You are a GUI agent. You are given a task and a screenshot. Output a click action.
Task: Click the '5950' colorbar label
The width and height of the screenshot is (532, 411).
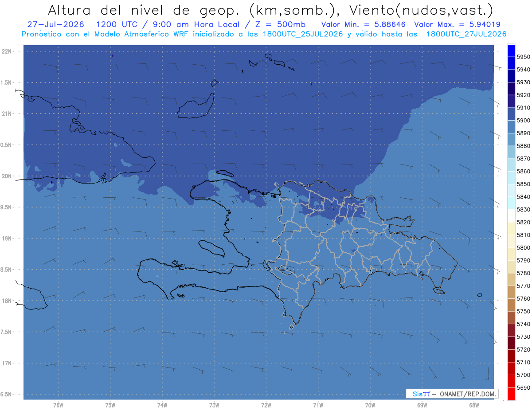click(524, 57)
